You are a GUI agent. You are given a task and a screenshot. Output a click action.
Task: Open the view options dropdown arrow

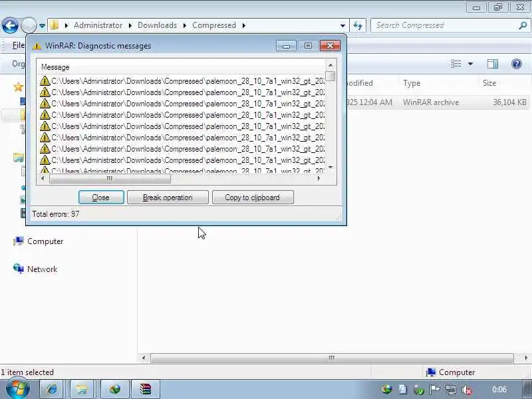pyautogui.click(x=471, y=64)
